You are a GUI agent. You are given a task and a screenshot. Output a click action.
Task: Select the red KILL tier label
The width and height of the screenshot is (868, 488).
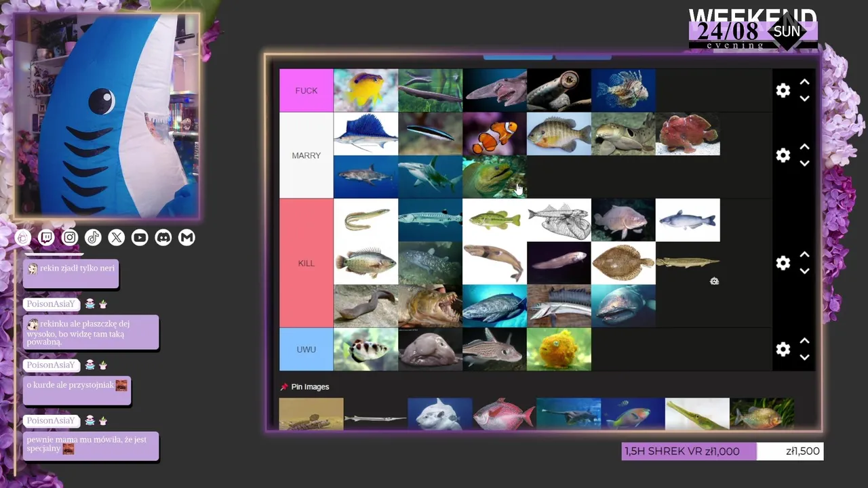tap(307, 263)
